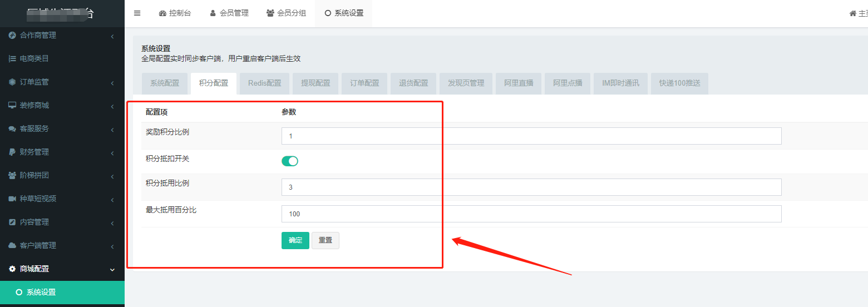Click the hamburger menu icon

coord(137,13)
